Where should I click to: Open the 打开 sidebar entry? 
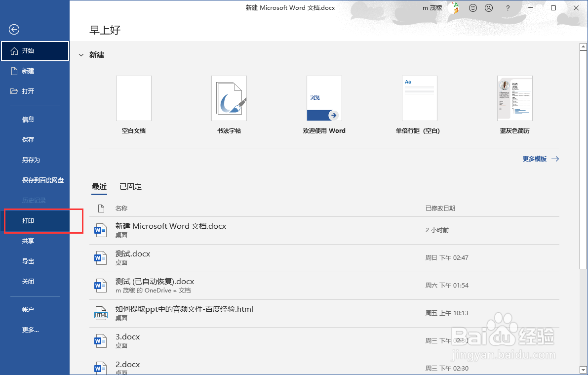point(35,91)
